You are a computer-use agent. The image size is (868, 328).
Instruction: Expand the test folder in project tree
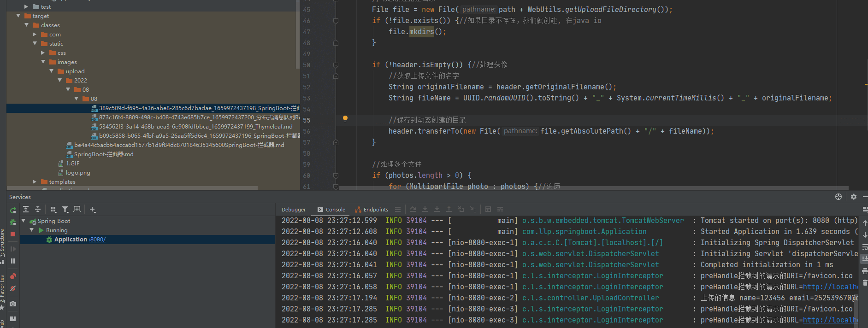coord(26,7)
